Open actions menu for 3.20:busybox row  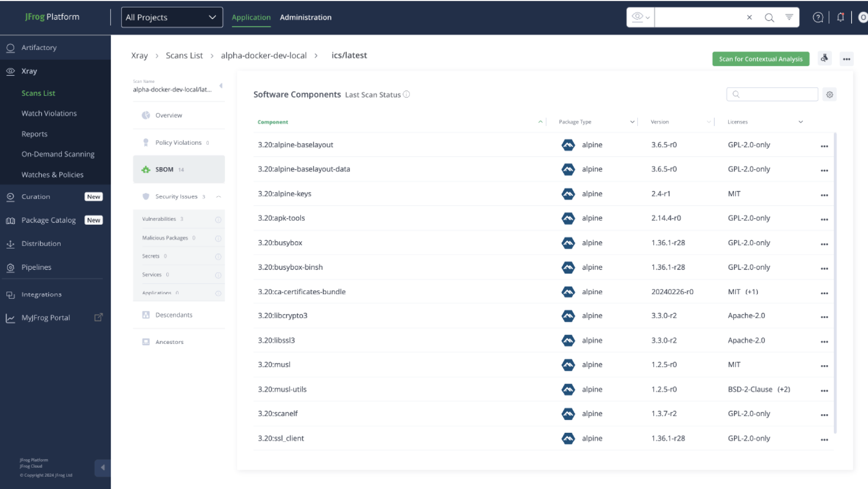824,244
